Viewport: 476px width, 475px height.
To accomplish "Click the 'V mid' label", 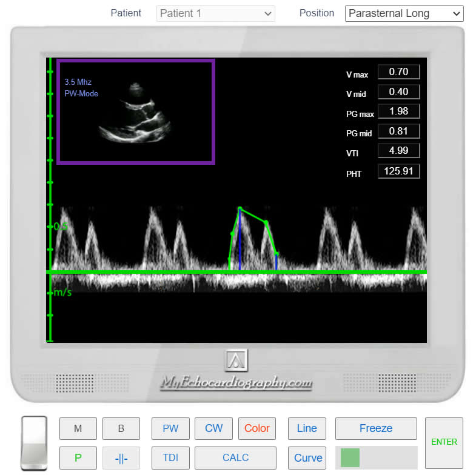I will coord(356,95).
